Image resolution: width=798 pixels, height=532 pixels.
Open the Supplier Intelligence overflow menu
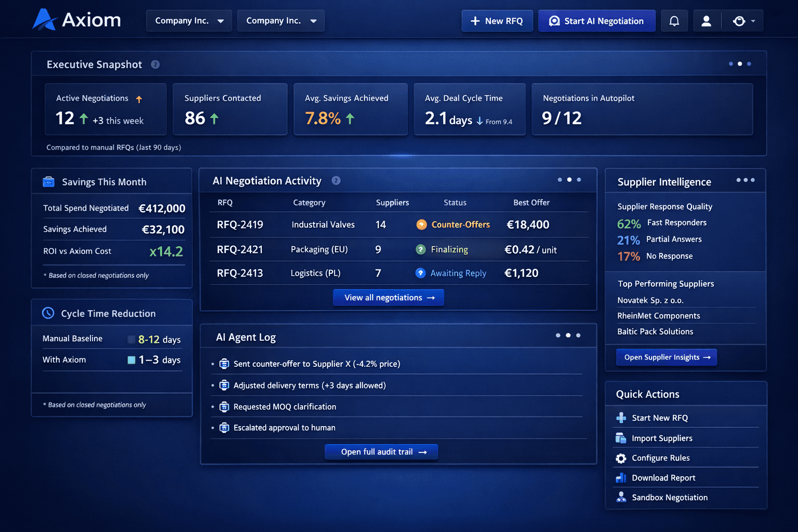pyautogui.click(x=745, y=180)
